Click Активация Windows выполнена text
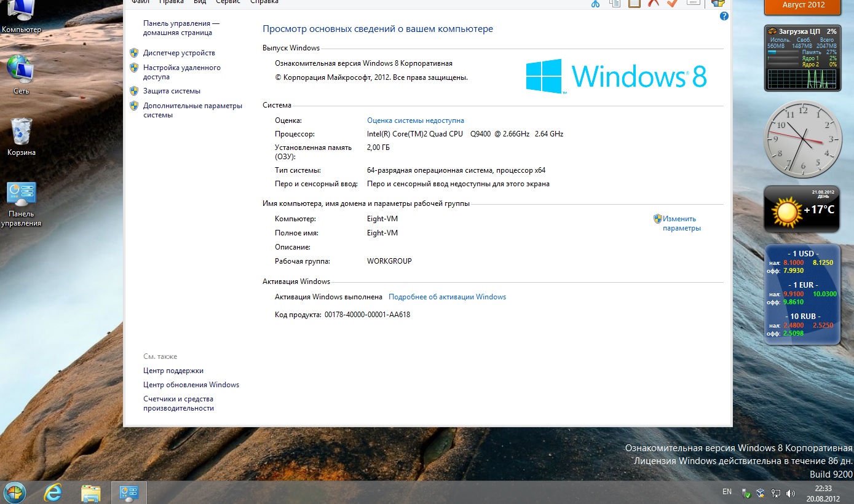This screenshot has height=504, width=854. click(x=328, y=297)
